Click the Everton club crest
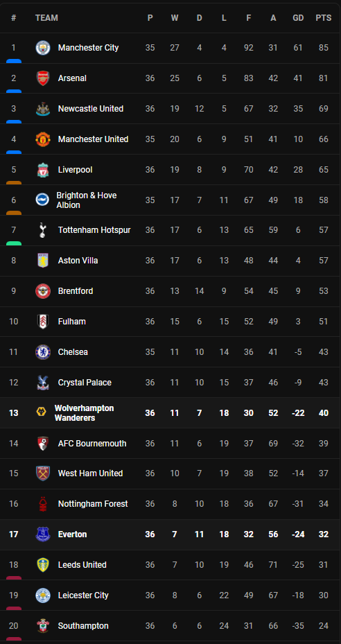The image size is (341, 644). tap(43, 534)
